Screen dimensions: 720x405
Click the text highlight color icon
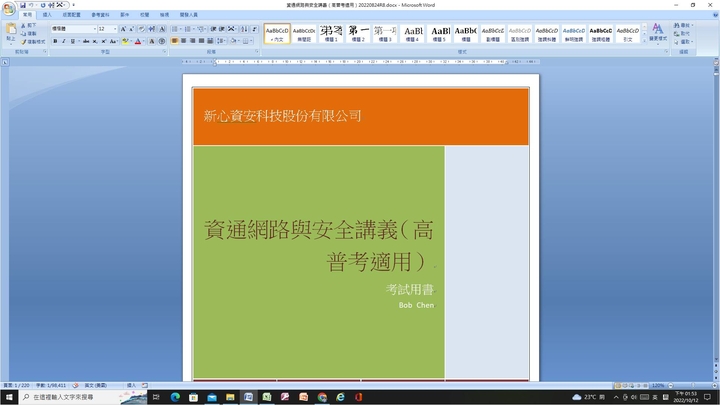point(124,41)
